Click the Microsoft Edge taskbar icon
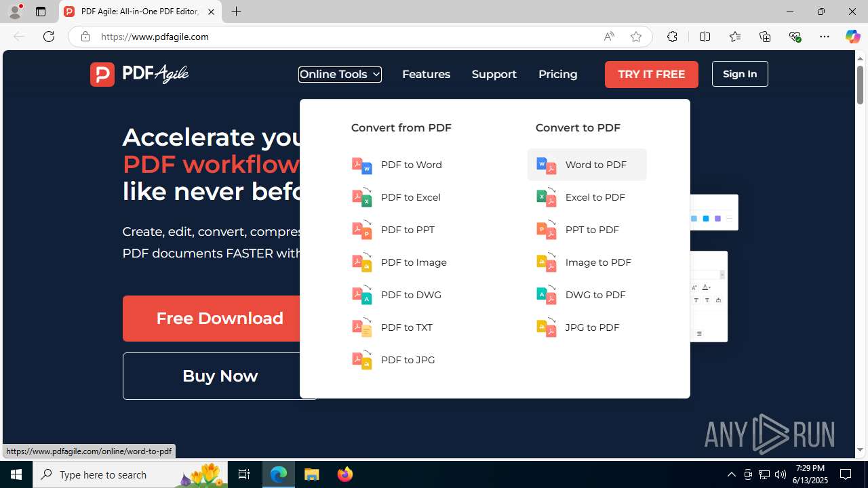 click(x=279, y=474)
